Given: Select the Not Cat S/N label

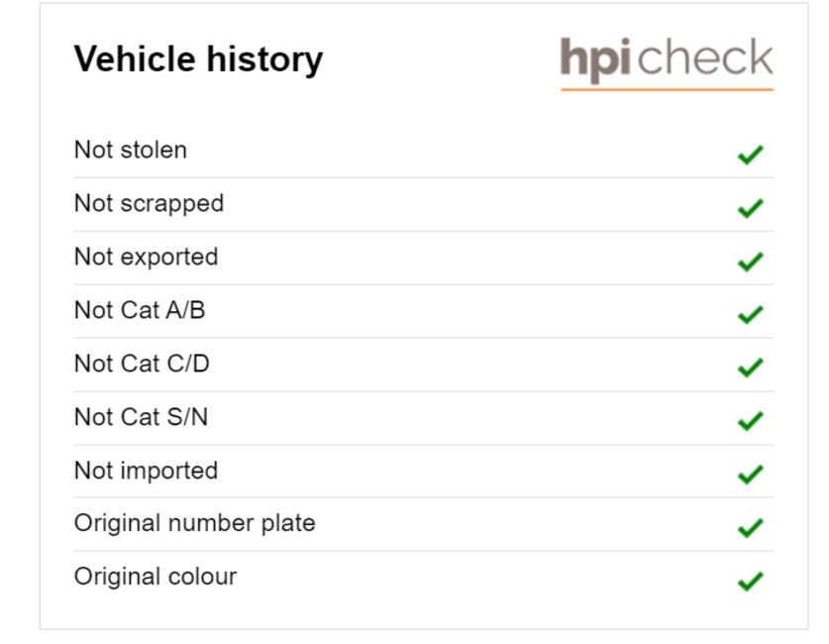Looking at the screenshot, I should click(x=141, y=417).
